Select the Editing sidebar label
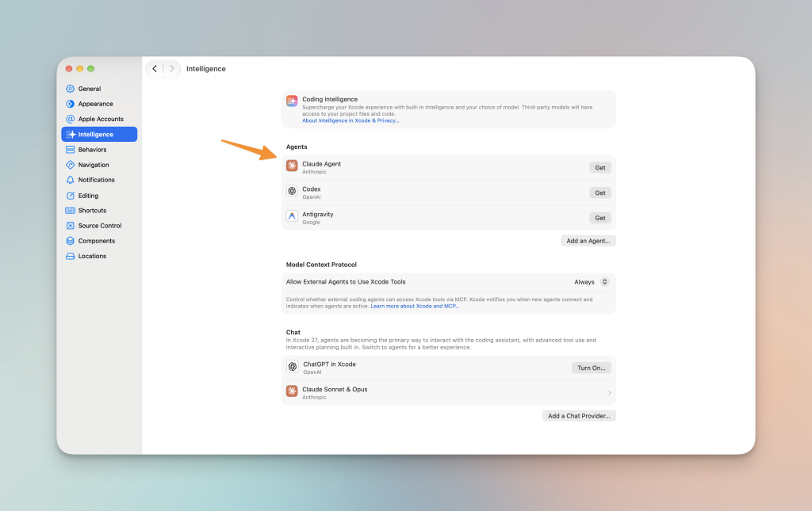 point(88,196)
